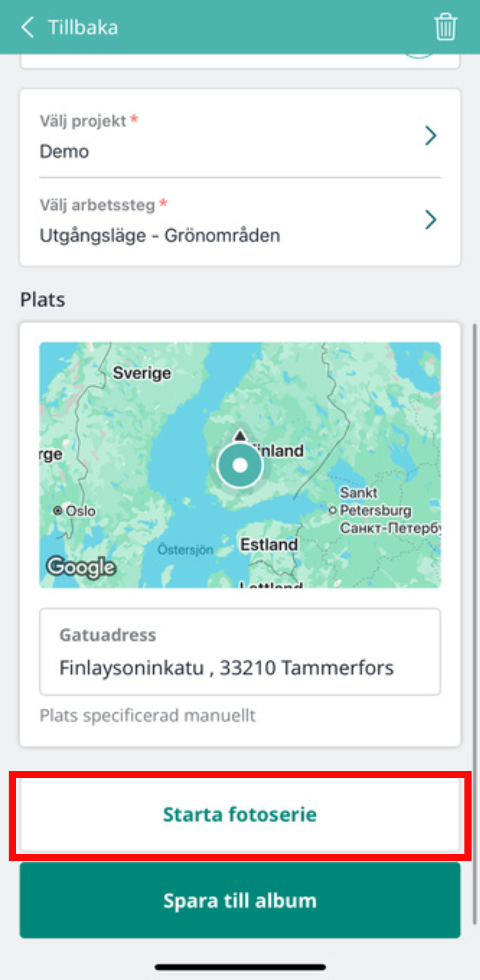This screenshot has height=980, width=480.
Task: Tap the trash can delete icon
Action: coord(445,27)
